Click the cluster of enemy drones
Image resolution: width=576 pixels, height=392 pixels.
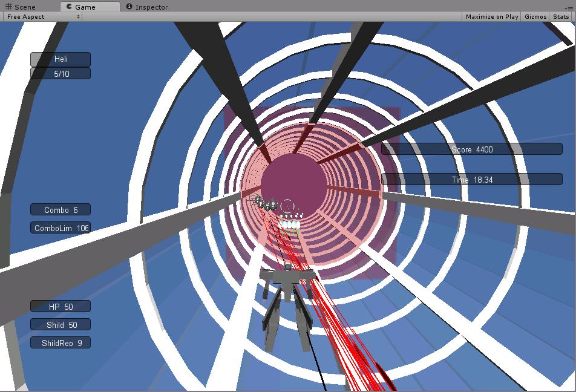coord(266,203)
